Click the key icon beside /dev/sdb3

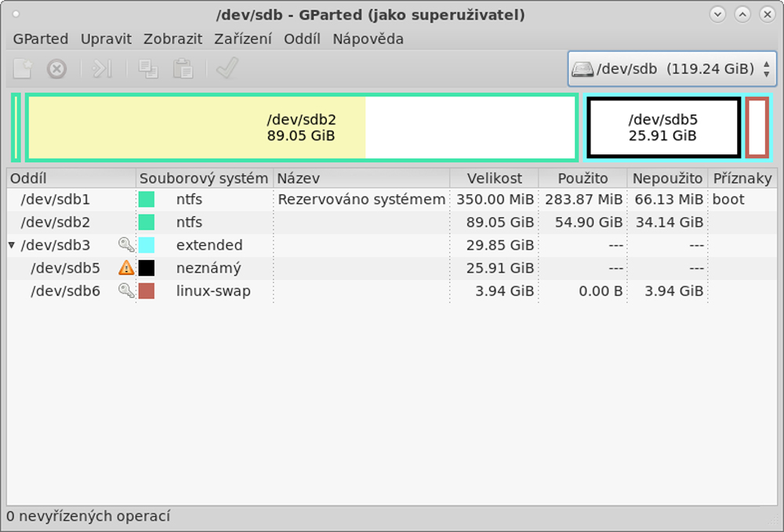click(x=126, y=244)
